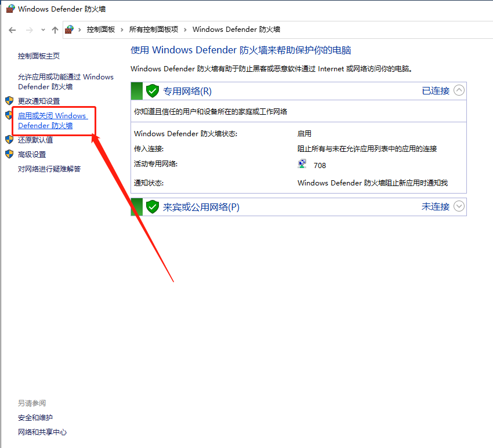Click the forward navigation arrow
Viewport: 493px width, 448px height.
[29, 30]
